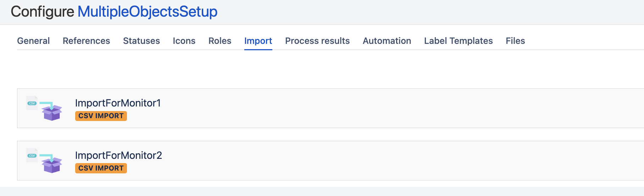Viewport: 644px width, 196px height.
Task: Go to the Statuses tab
Action: [x=141, y=41]
